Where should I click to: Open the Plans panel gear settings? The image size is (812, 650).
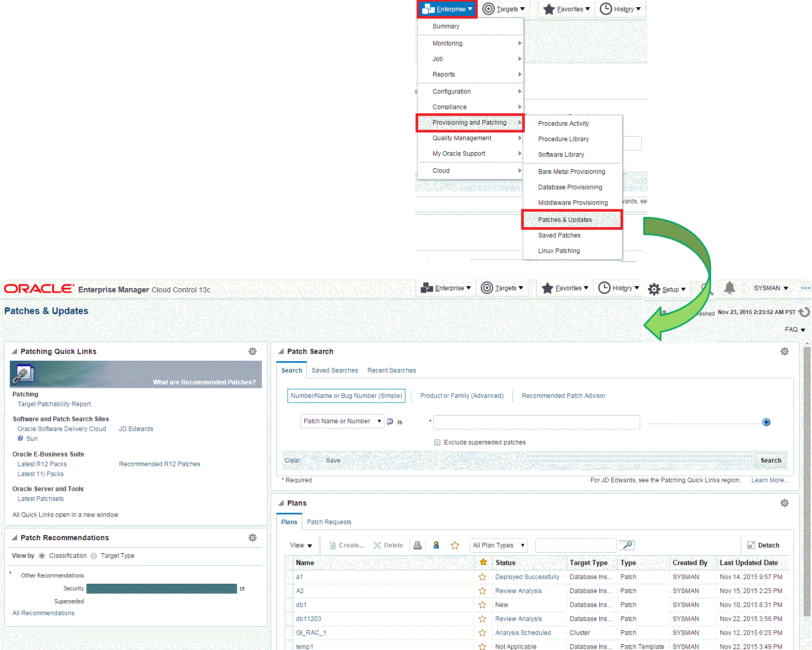pos(785,503)
